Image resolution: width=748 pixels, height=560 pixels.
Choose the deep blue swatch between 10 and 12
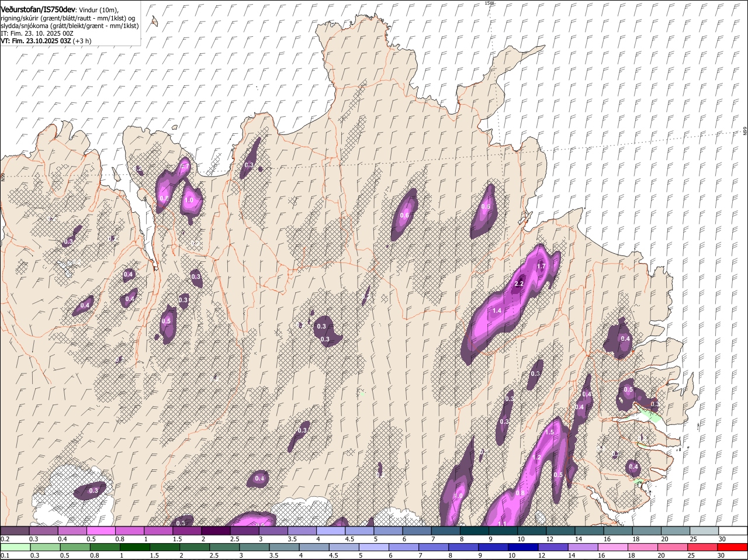point(522,547)
